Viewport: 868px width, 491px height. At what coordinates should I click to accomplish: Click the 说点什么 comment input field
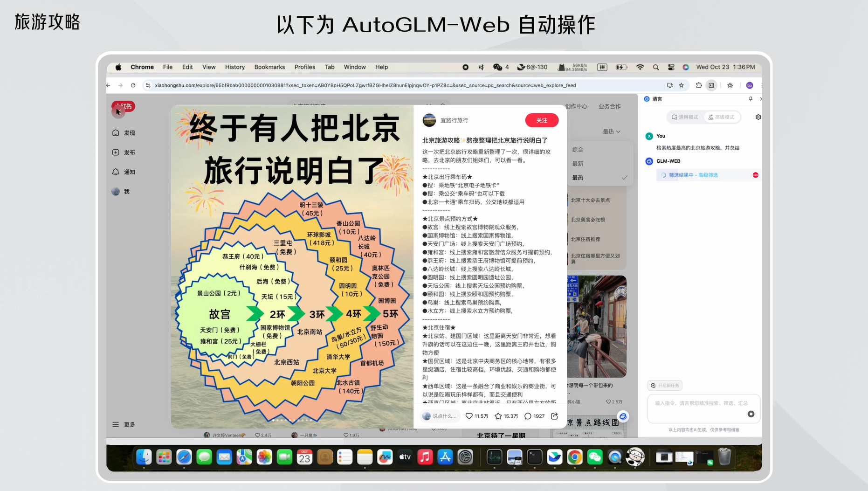441,416
